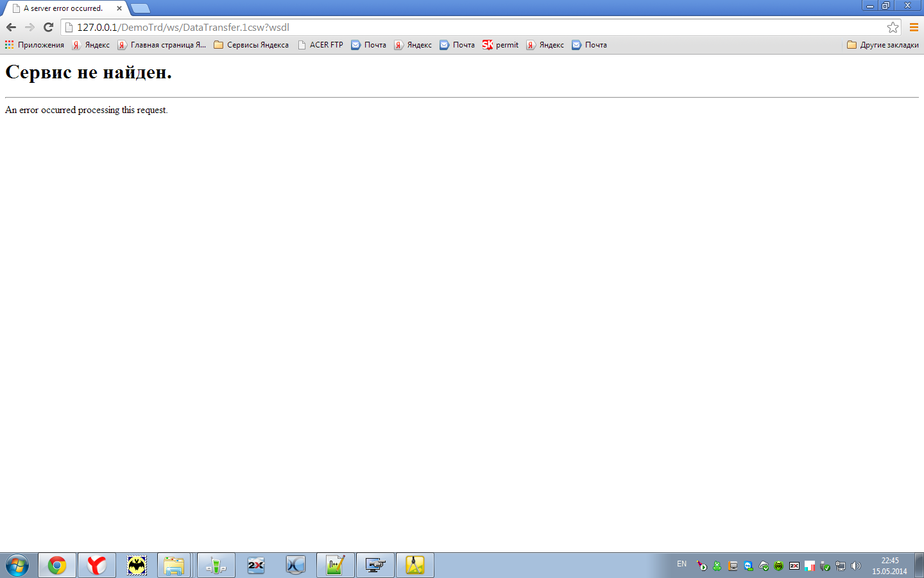
Task: Select the 'A server error occurred.' tab
Action: coord(63,8)
